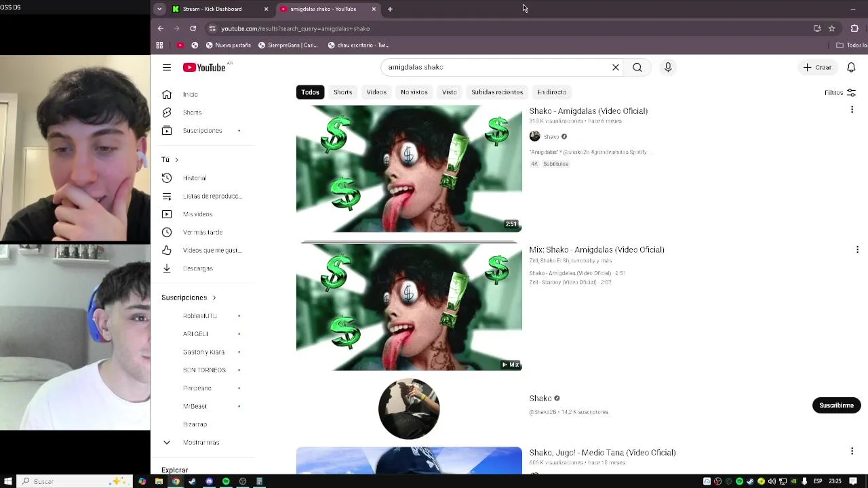Open the Filtros search filters
Viewport: 868px width, 488px height.
[x=840, y=92]
